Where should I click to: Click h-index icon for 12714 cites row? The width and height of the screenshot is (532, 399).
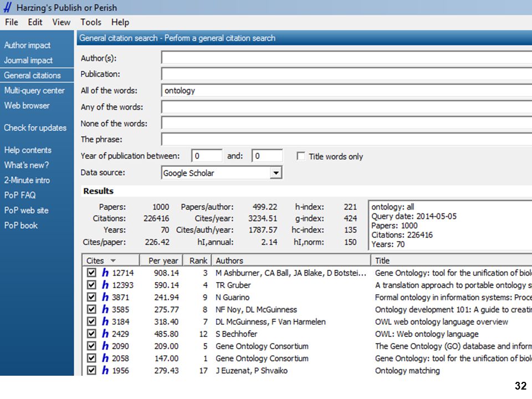[x=105, y=273]
